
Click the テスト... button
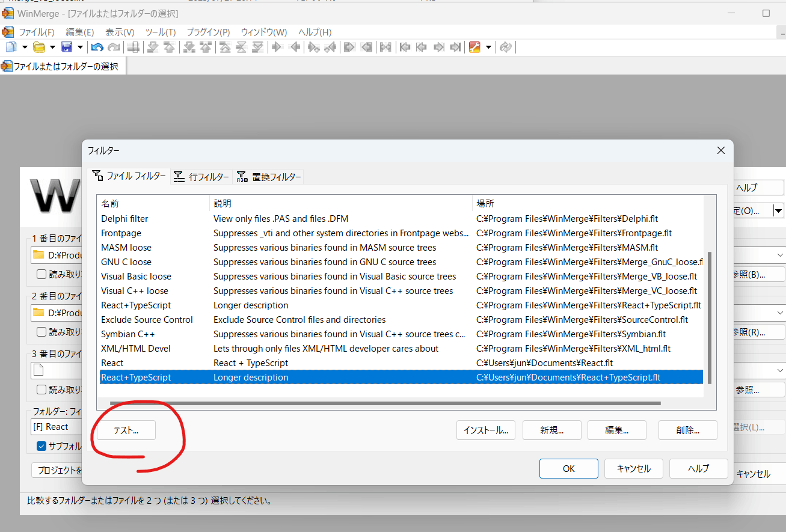[x=126, y=430]
